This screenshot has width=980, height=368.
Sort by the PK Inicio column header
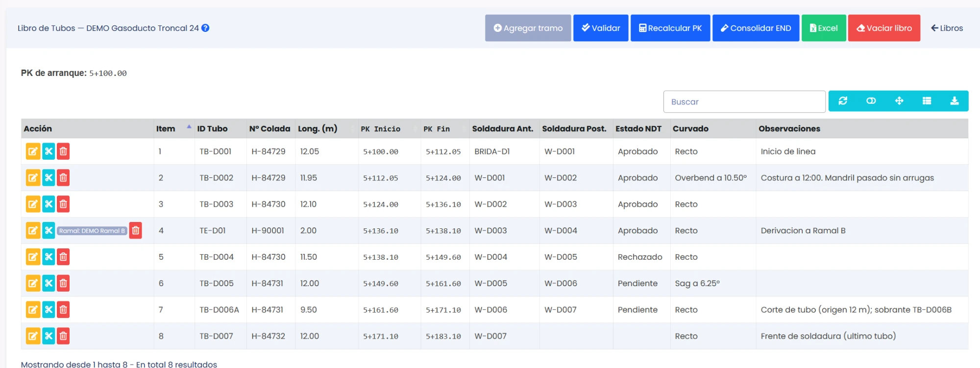coord(389,128)
